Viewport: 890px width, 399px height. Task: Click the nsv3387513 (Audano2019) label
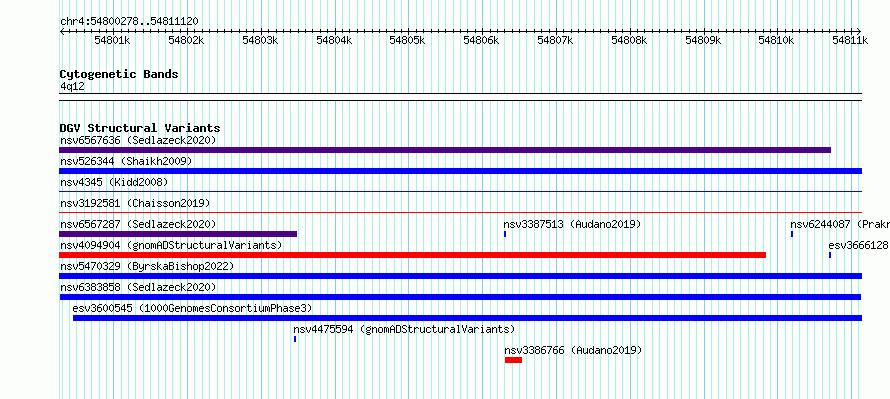pyautogui.click(x=572, y=224)
